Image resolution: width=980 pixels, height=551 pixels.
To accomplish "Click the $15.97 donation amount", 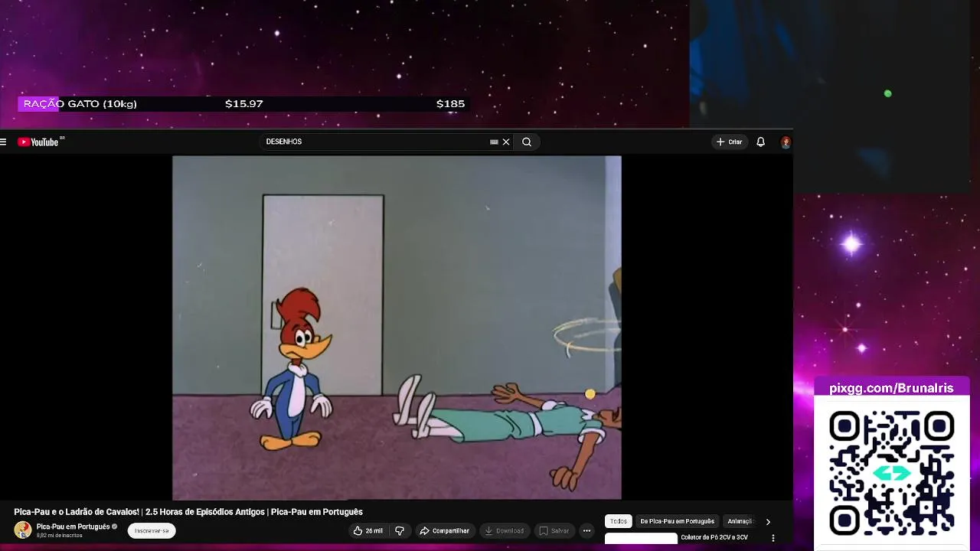I will (x=244, y=104).
